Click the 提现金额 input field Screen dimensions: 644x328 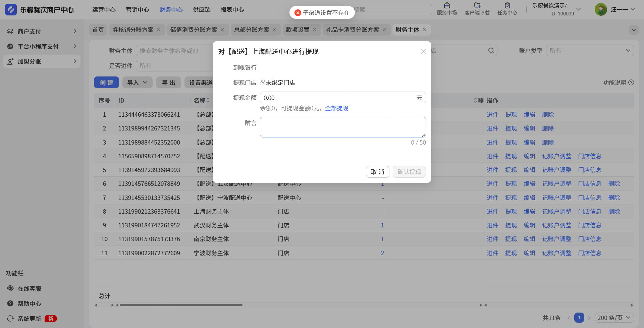[343, 98]
